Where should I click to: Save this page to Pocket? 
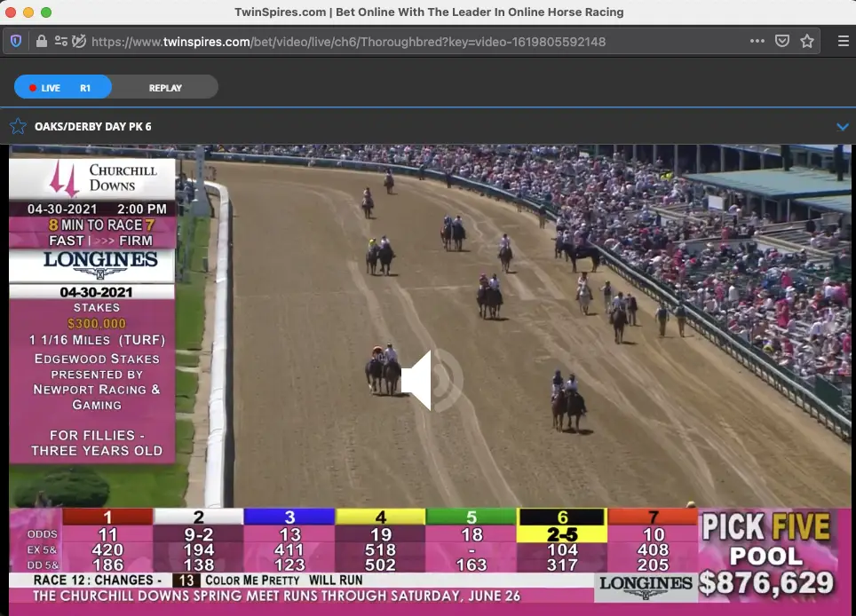[x=782, y=41]
